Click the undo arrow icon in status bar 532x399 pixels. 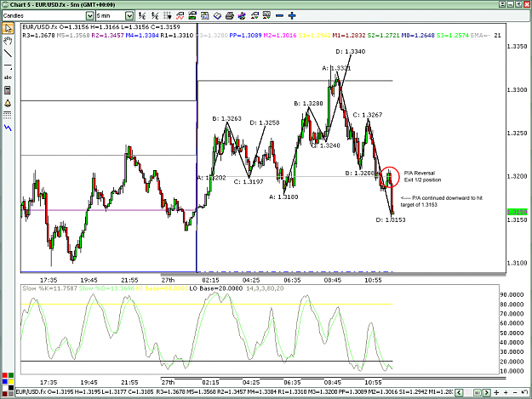[525, 392]
